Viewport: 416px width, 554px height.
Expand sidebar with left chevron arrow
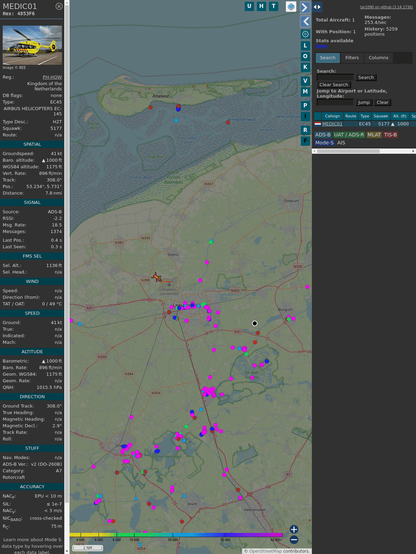(305, 22)
